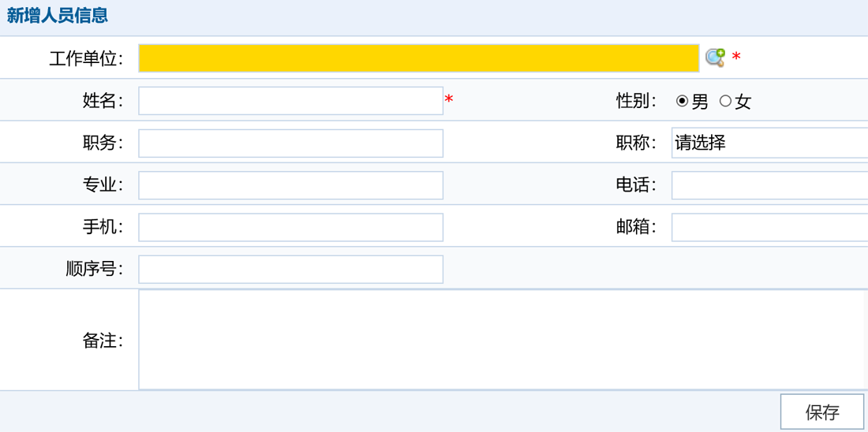This screenshot has height=432, width=868.
Task: Click into the 邮箱 input box
Action: tap(769, 227)
